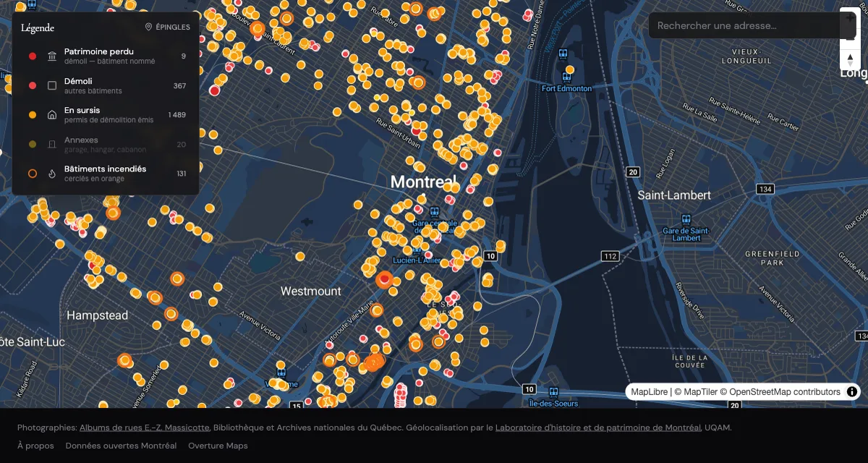Reset bearing with the compass control
This screenshot has height=463, width=868.
[x=851, y=60]
